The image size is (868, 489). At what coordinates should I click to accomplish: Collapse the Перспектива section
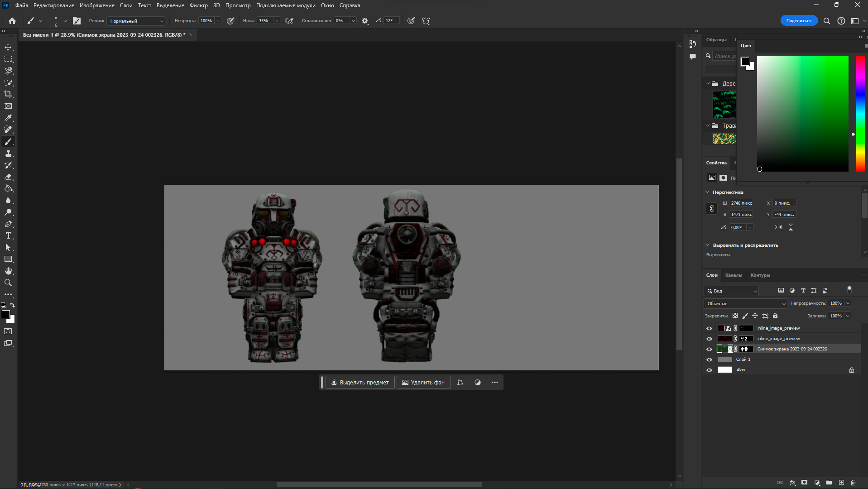[x=707, y=192]
